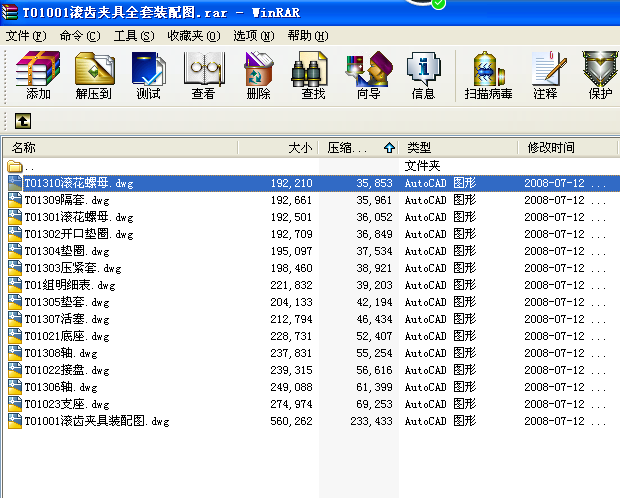Sort by the 修改时间 column header

point(567,148)
